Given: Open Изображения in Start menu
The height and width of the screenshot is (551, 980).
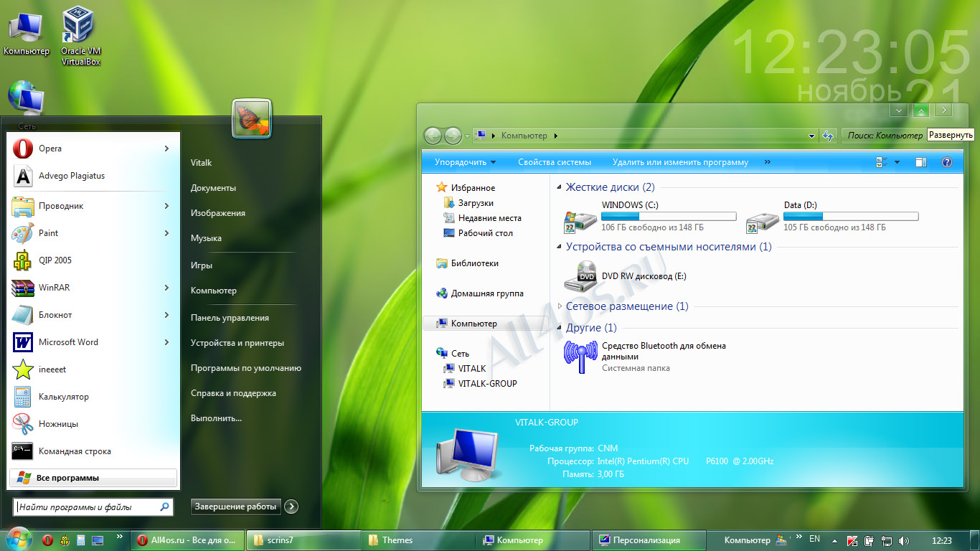Looking at the screenshot, I should (218, 213).
